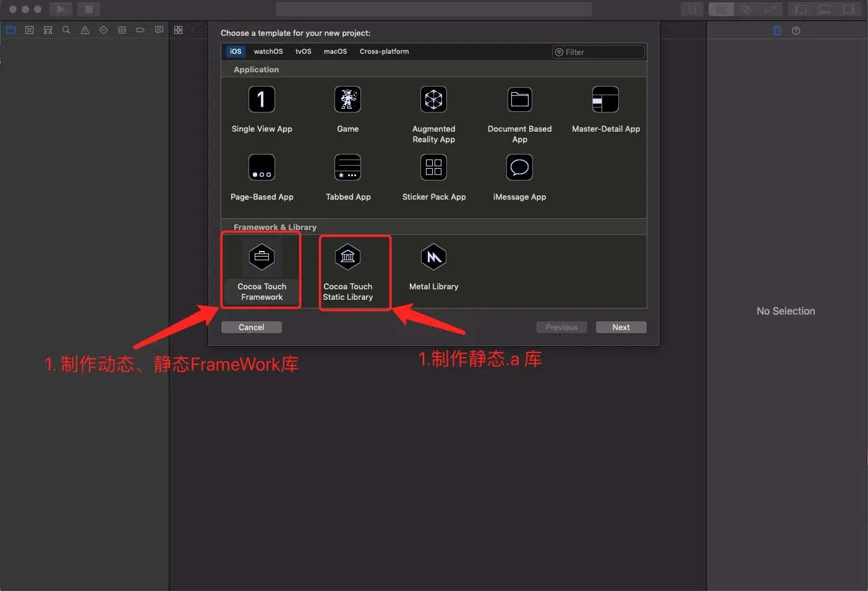Choose the Page-Based App template
Viewport: 868px width, 591px height.
262,177
